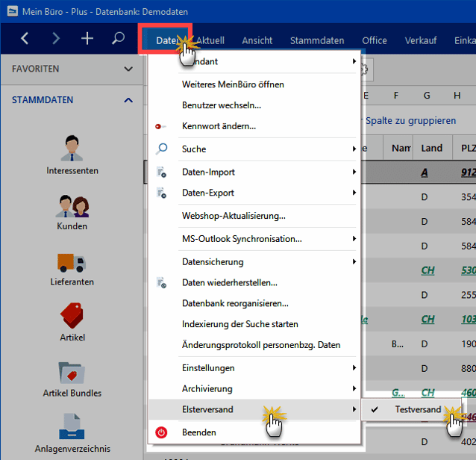Expand the Favoriten sidebar section
The height and width of the screenshot is (460, 476).
tap(128, 69)
